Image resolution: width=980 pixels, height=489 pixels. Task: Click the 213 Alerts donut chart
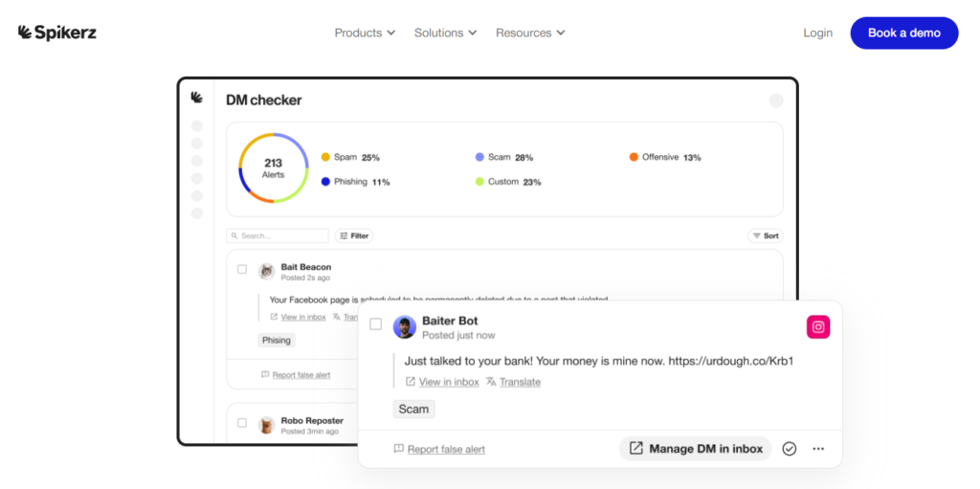[x=273, y=168]
